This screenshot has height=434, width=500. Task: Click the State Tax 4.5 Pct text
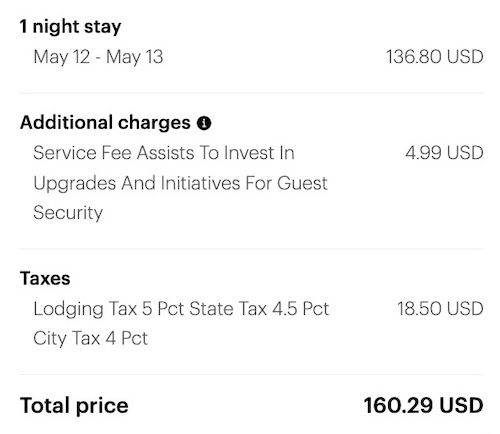pos(259,309)
